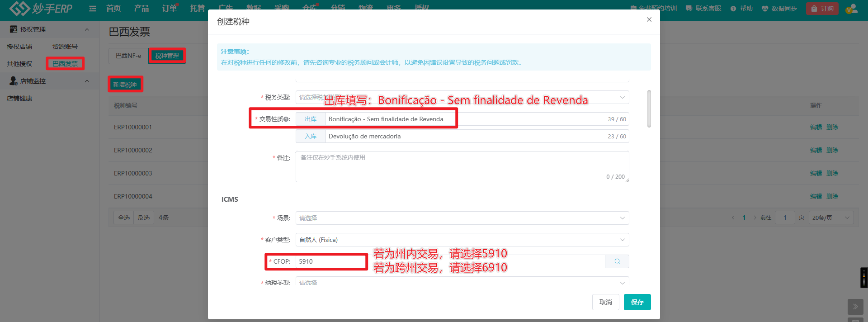Click the 妙手ERP logo
The width and height of the screenshot is (868, 322).
(41, 8)
